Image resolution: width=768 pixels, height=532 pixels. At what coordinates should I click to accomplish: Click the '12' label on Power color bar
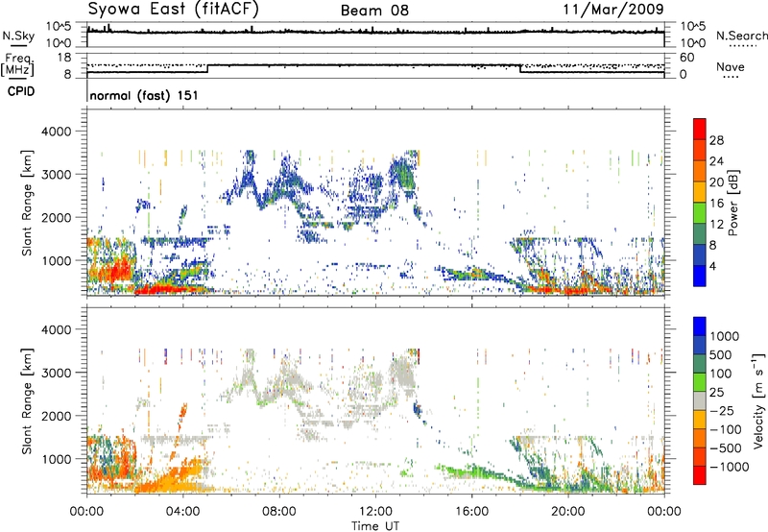coord(716,225)
